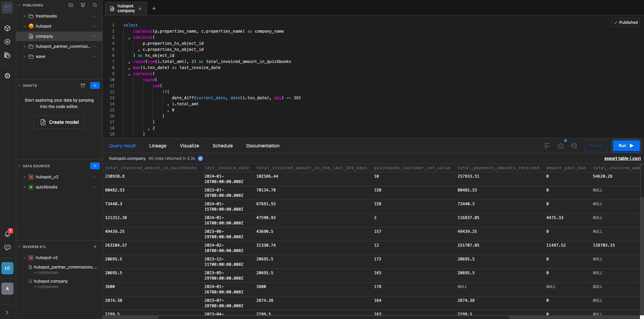Open more options for freshbooks folder

coord(94,16)
